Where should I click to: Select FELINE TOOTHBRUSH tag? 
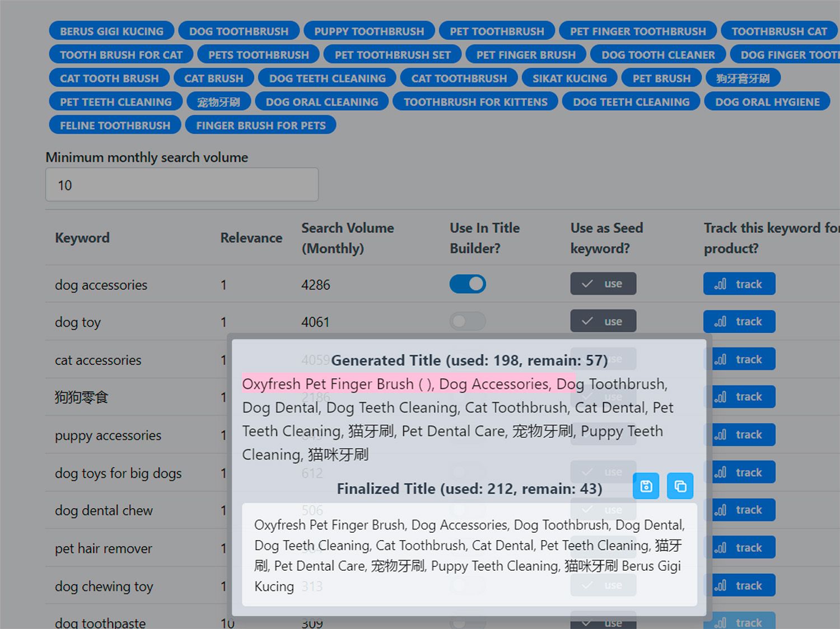tap(115, 125)
